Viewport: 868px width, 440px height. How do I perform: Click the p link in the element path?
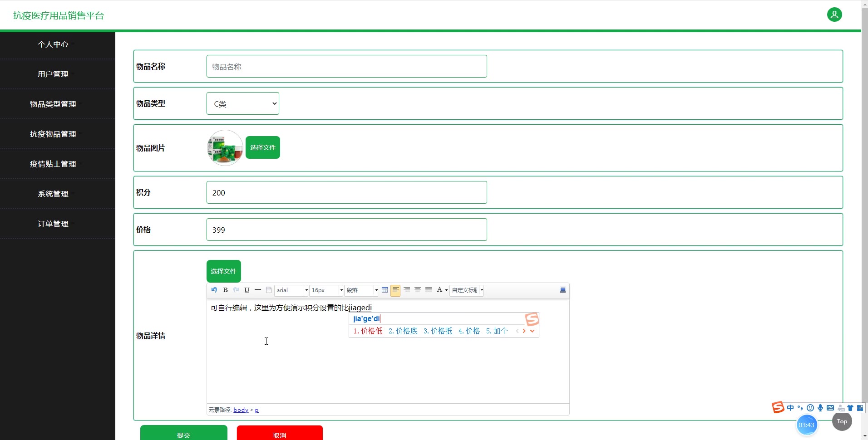click(256, 410)
